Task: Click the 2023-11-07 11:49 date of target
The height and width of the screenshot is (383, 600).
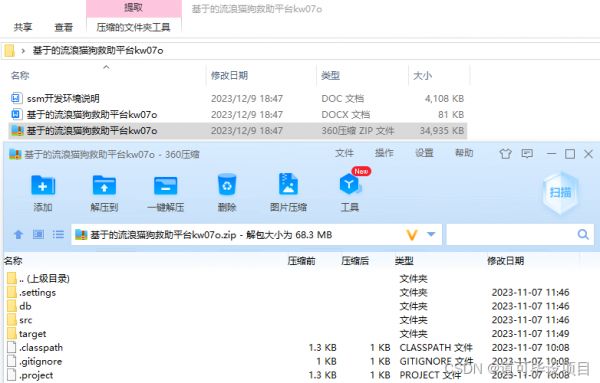Action: (531, 334)
